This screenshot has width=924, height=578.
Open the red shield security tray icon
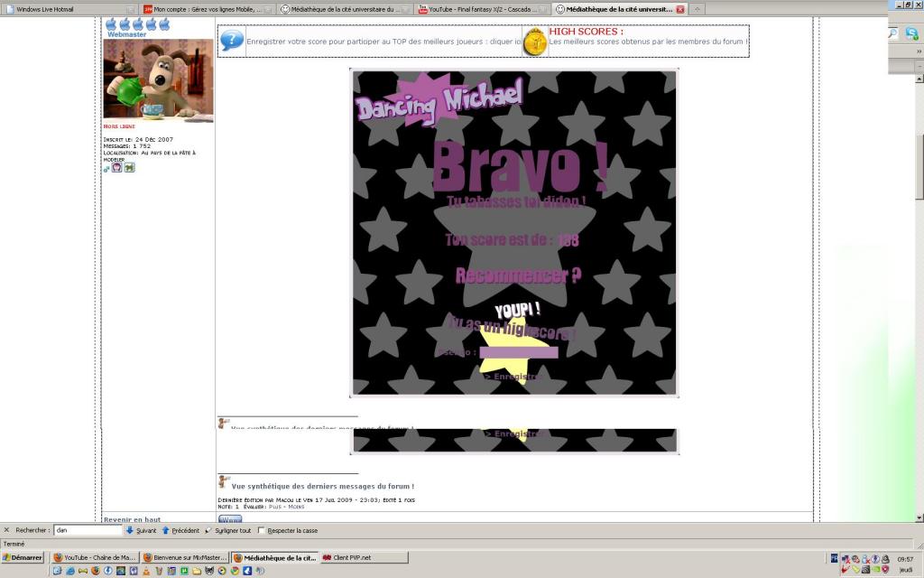(884, 569)
